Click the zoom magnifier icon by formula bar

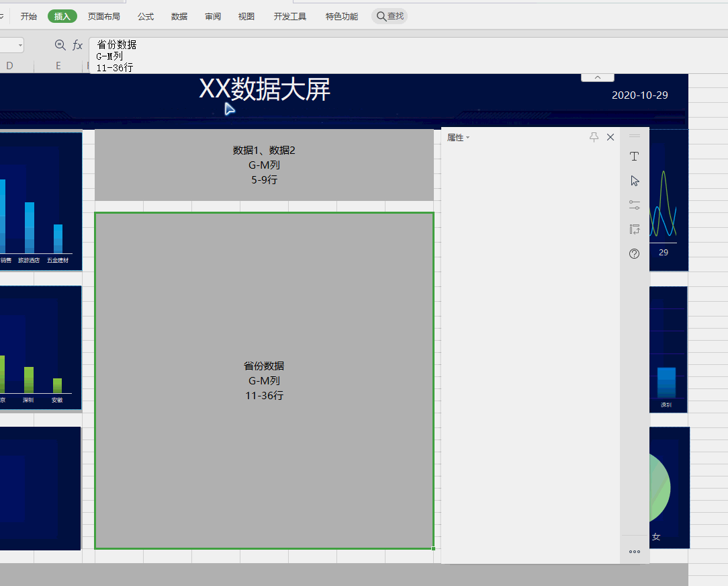[x=60, y=45]
